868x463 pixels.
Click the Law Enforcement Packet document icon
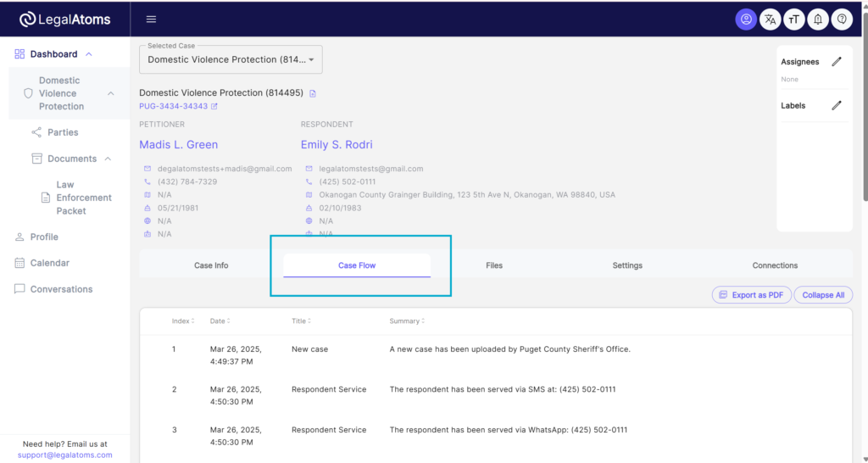click(46, 198)
